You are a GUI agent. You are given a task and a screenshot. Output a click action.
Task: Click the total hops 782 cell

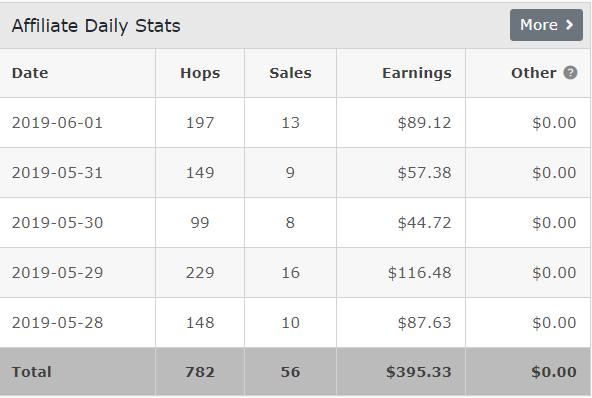coord(200,372)
